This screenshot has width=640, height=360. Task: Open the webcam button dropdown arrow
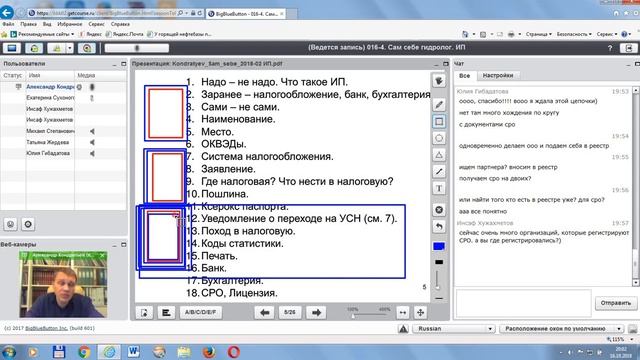[70, 48]
